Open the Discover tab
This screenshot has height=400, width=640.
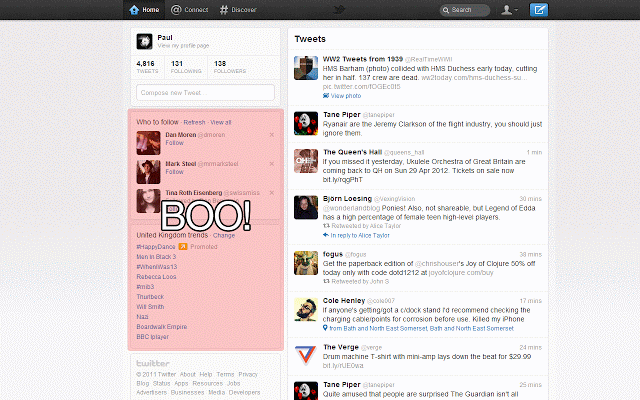(238, 10)
